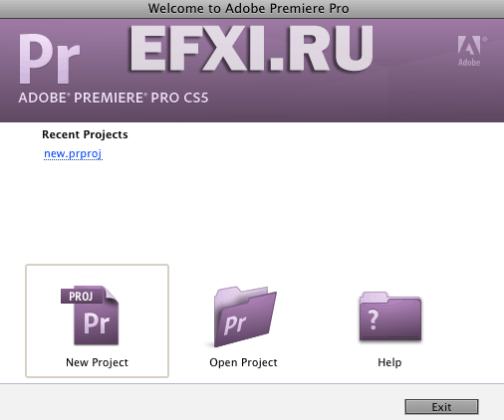Click the small Adobe wordmark under the logo

(469, 63)
